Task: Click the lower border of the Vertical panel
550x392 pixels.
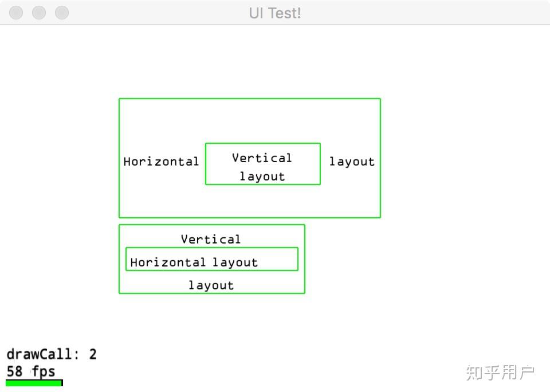Action: click(x=211, y=293)
